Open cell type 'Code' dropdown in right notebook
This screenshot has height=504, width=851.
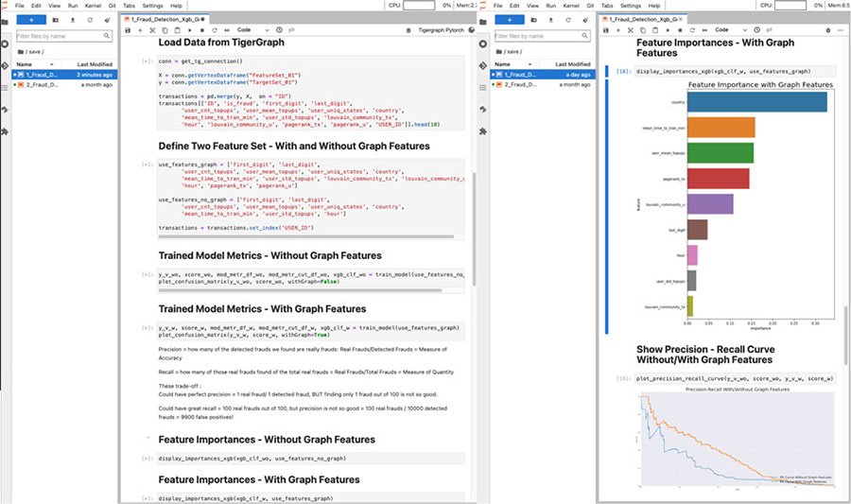tap(727, 30)
